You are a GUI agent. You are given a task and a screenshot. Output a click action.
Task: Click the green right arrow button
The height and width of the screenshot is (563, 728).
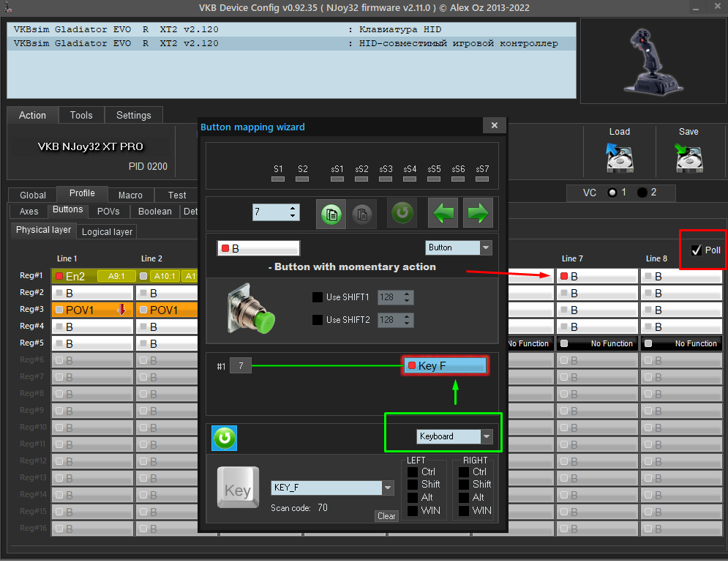click(478, 214)
